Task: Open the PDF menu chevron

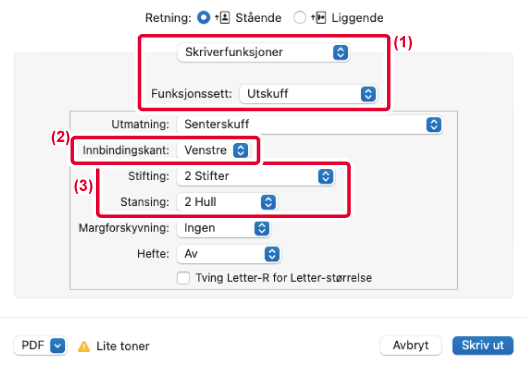Action: (57, 345)
